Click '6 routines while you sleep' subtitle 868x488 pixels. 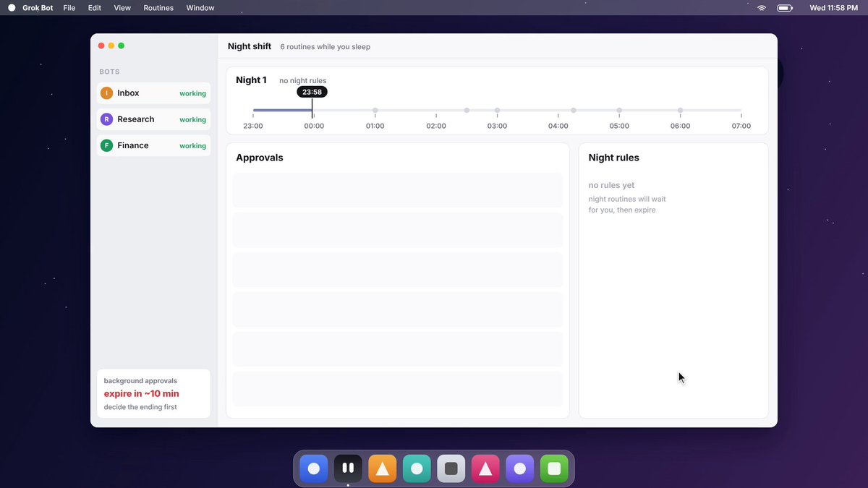(325, 47)
